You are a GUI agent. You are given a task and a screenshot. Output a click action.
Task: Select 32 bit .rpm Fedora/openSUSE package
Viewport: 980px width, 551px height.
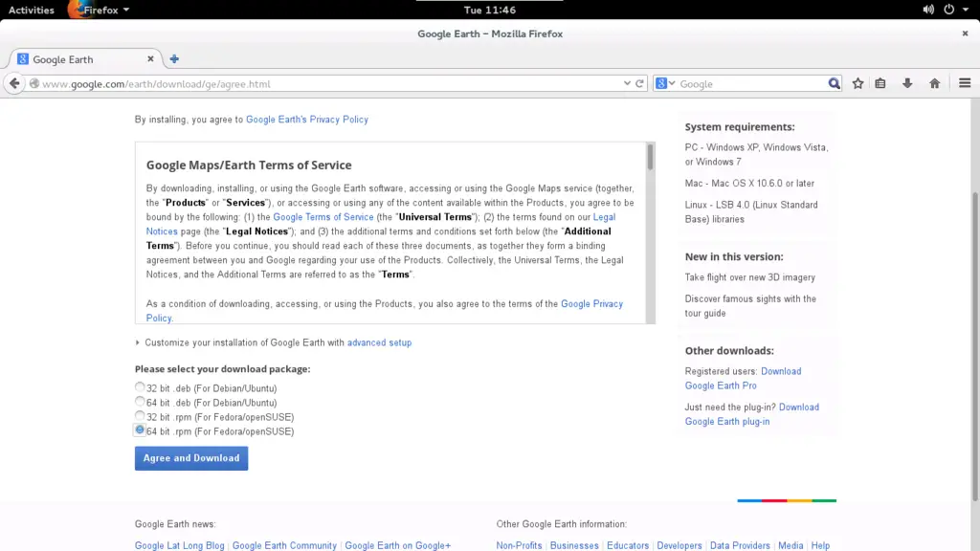coord(140,416)
